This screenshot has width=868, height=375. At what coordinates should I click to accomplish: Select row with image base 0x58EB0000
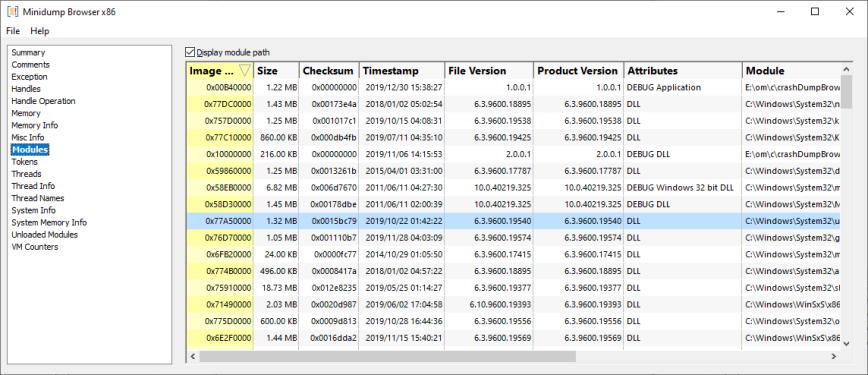(x=514, y=187)
